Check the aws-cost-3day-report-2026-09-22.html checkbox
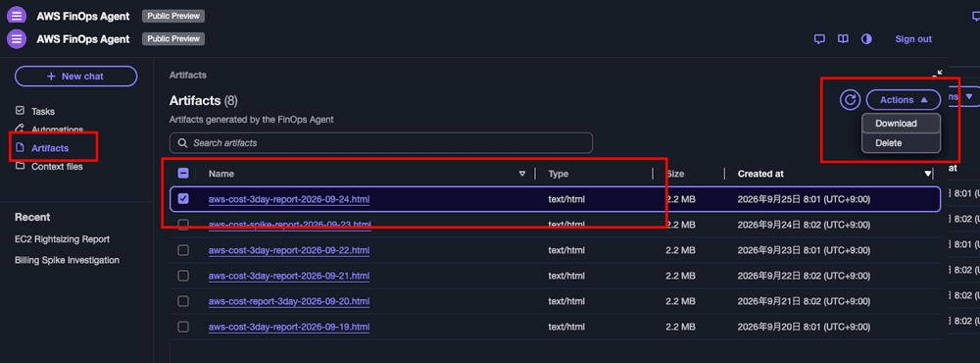This screenshot has height=363, width=980. click(x=183, y=250)
